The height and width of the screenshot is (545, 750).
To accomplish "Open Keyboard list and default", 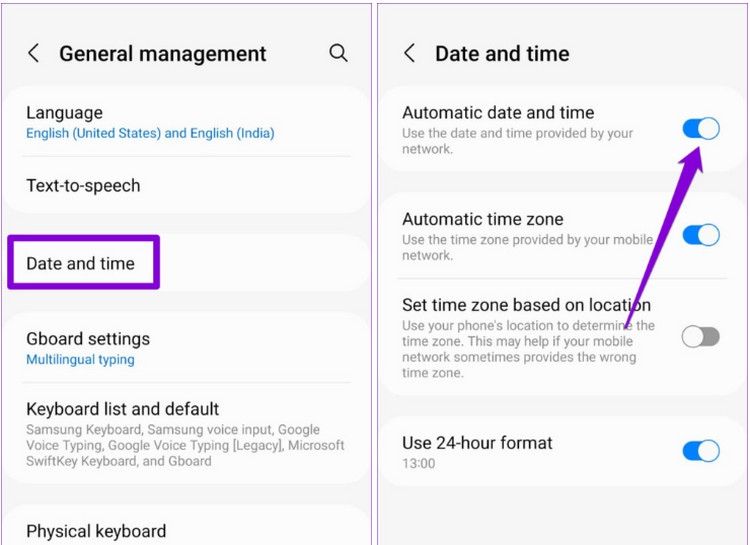I will click(x=187, y=434).
